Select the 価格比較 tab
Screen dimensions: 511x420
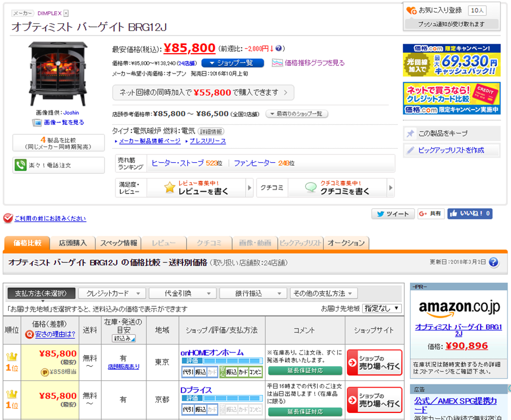point(27,243)
